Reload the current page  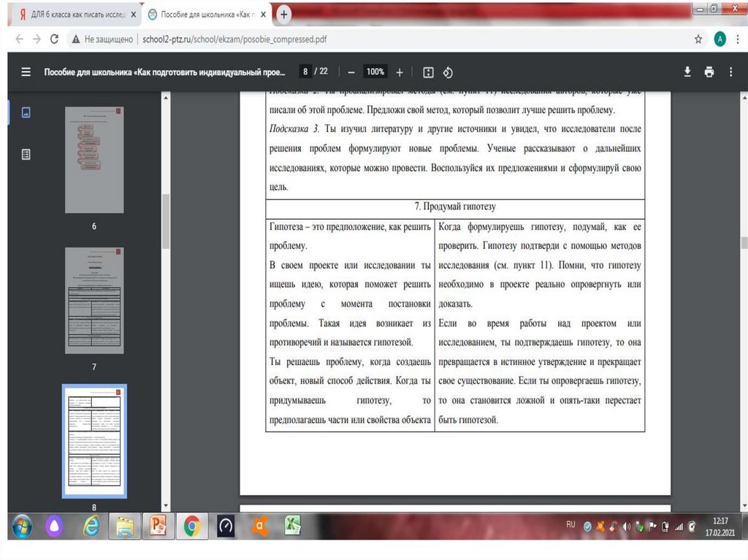(x=54, y=39)
